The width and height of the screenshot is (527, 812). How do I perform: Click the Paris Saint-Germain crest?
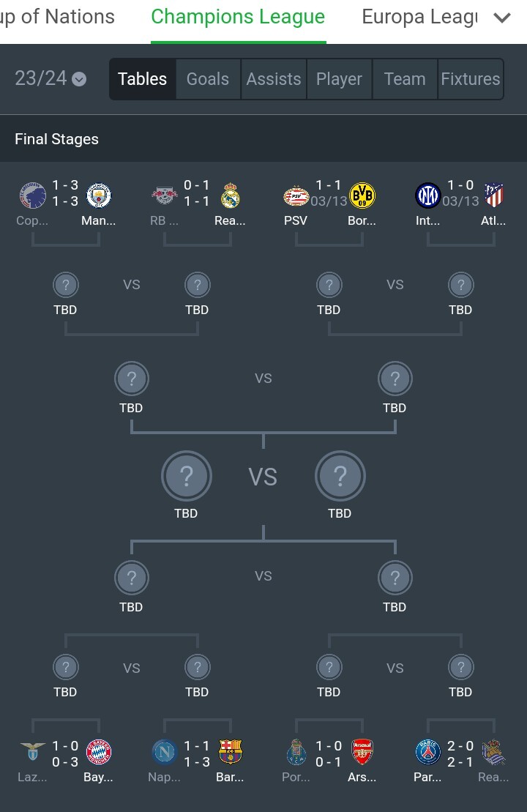(x=428, y=752)
